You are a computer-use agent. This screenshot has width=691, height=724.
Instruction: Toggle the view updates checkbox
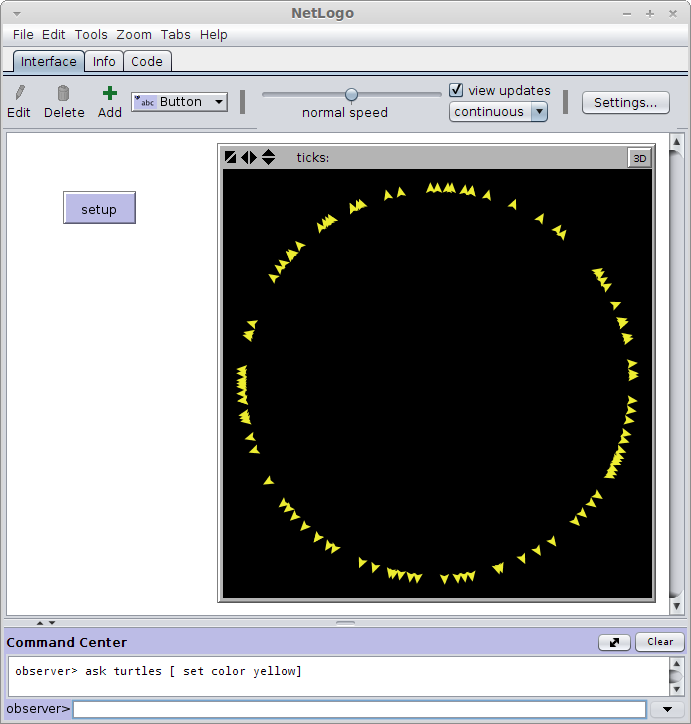456,90
